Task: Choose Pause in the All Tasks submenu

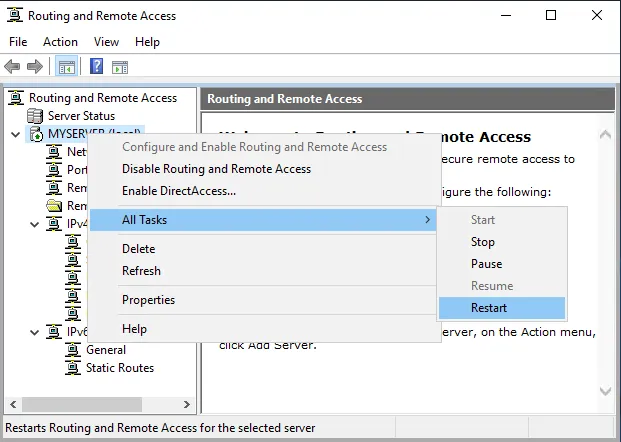Action: click(486, 264)
